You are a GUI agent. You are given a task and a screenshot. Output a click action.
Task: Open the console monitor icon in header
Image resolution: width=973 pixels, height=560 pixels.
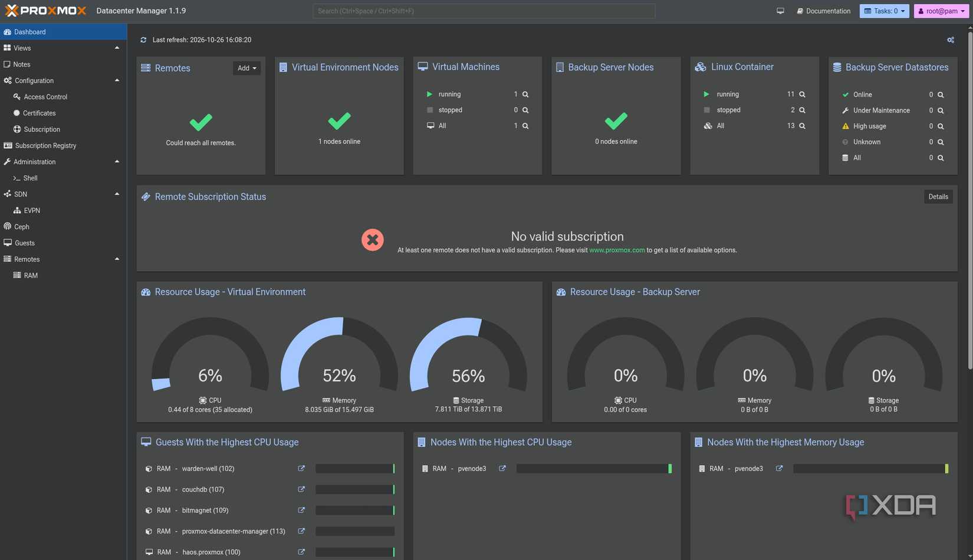[780, 11]
